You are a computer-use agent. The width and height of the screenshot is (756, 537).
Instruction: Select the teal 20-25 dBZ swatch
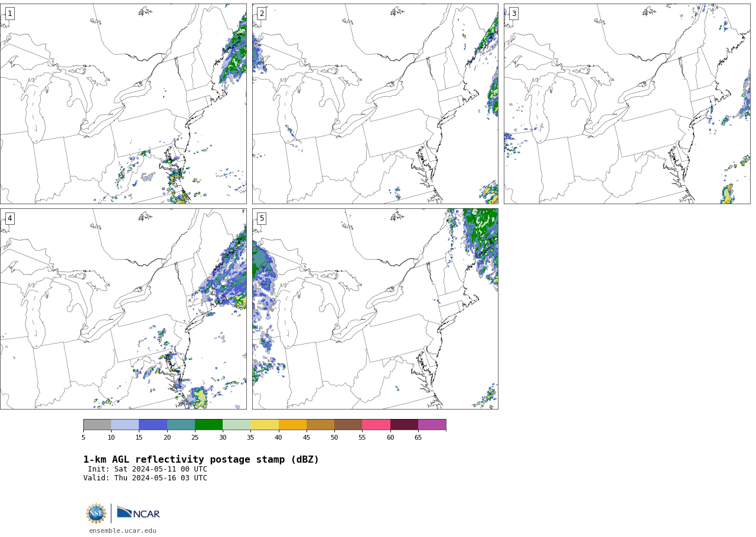point(181,425)
